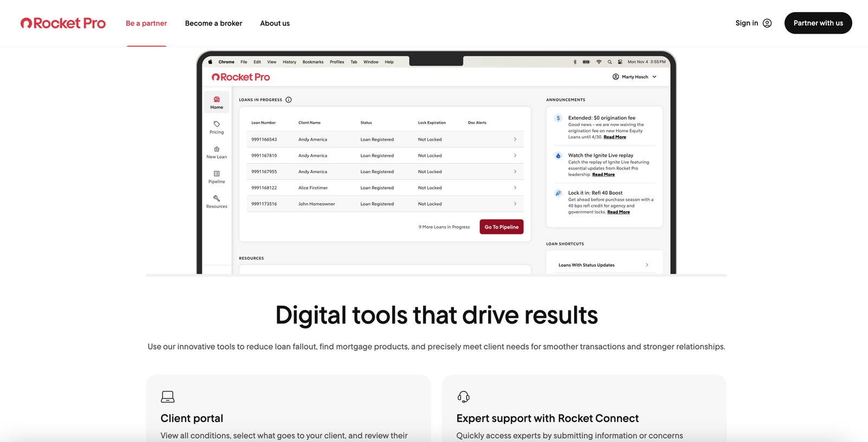Click the Loans In Progress info icon
The width and height of the screenshot is (868, 442).
click(289, 100)
